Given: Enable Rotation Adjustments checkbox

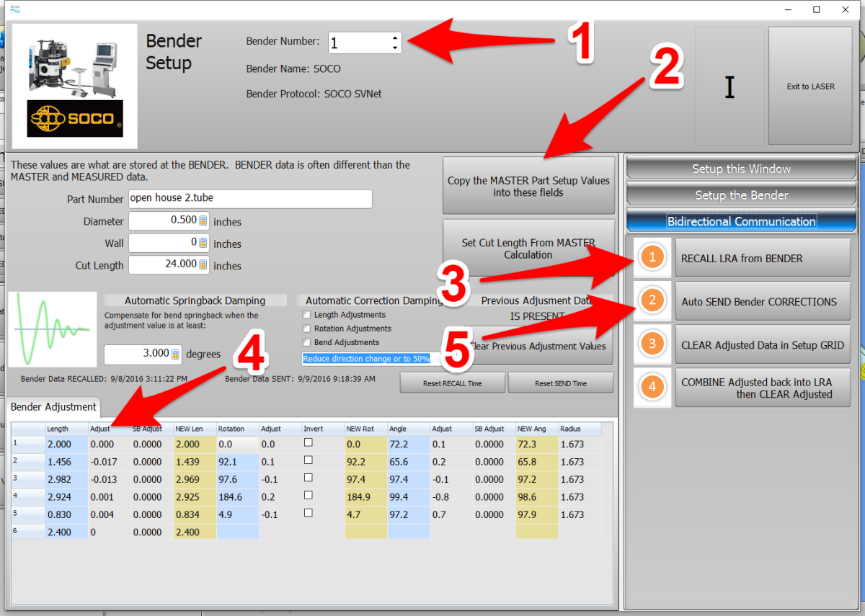Looking at the screenshot, I should [307, 329].
